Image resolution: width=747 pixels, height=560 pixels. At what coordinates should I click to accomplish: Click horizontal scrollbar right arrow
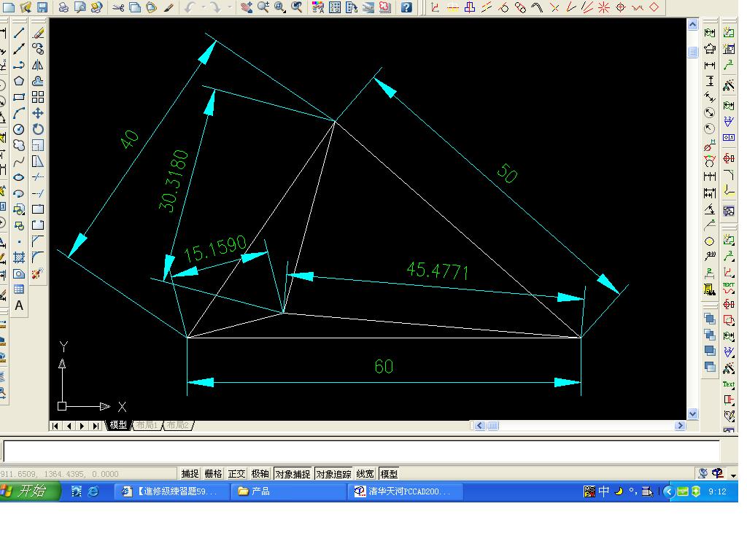pos(680,426)
